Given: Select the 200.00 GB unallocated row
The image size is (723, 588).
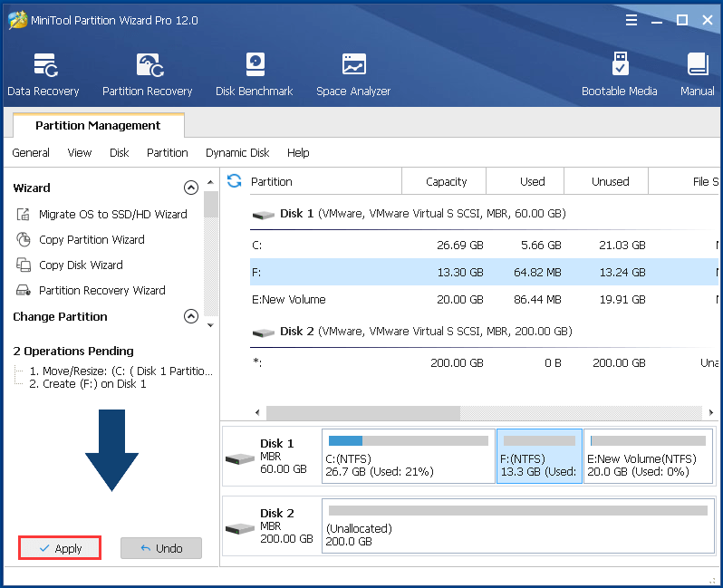Looking at the screenshot, I should 484,363.
